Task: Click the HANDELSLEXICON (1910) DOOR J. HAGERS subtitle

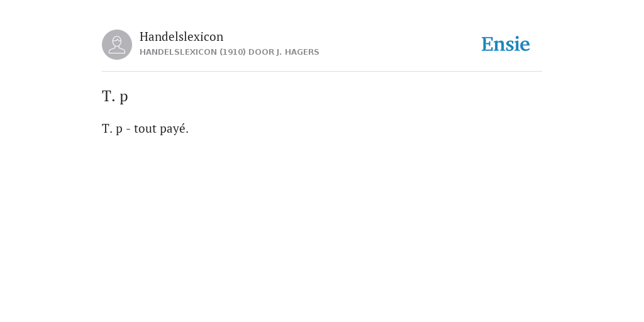Action: (229, 52)
